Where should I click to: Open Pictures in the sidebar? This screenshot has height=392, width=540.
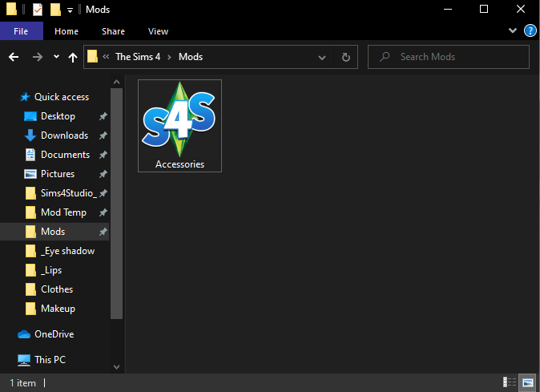pyautogui.click(x=58, y=174)
